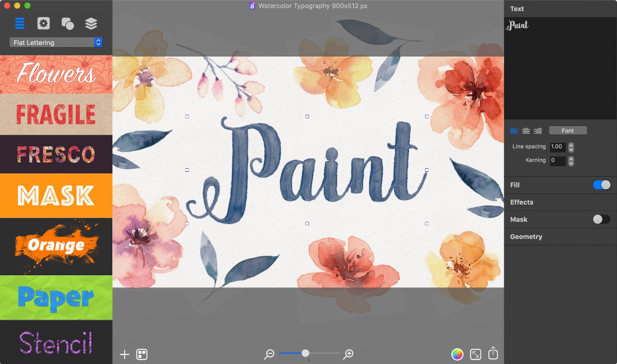Open the Flat Lettering dropdown
Image resolution: width=617 pixels, height=364 pixels.
[56, 42]
